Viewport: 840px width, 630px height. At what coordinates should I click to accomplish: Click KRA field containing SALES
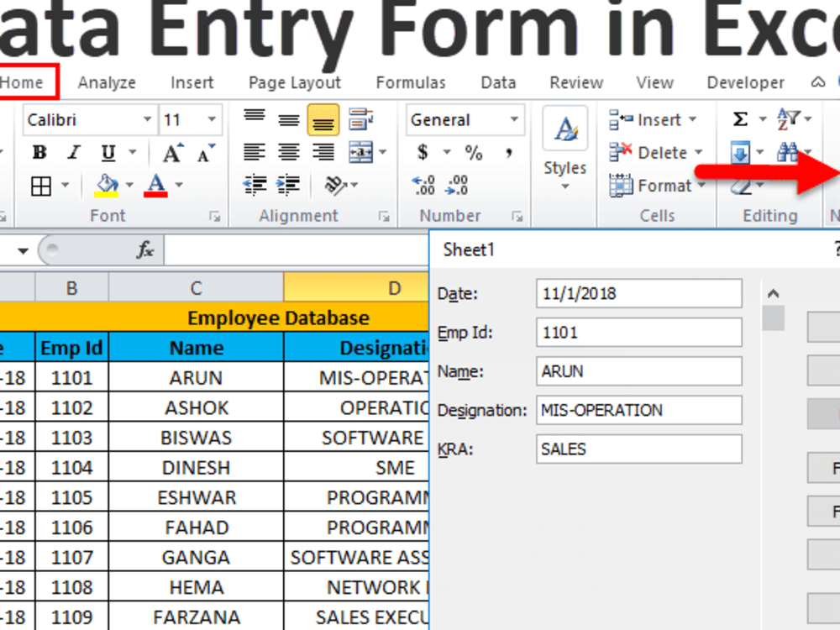point(638,449)
